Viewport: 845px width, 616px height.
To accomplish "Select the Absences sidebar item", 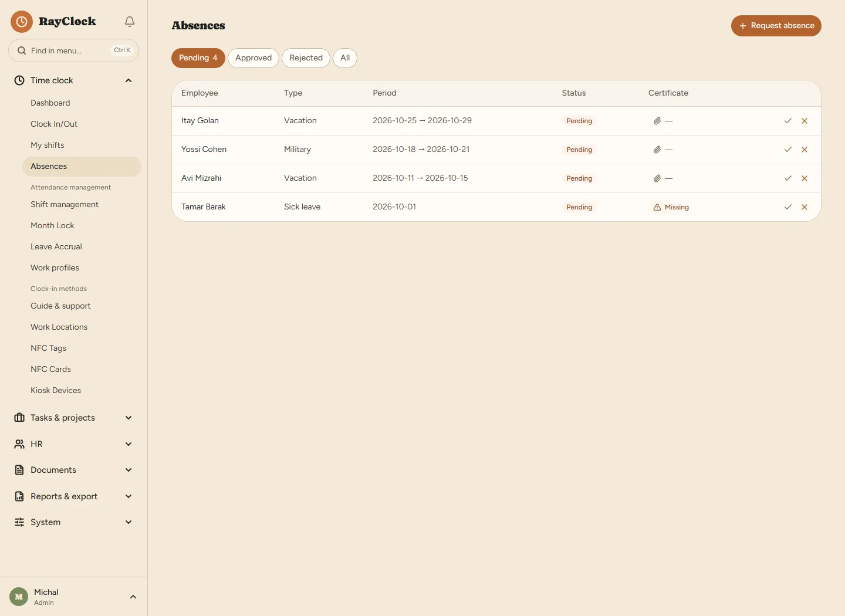I will tap(82, 167).
